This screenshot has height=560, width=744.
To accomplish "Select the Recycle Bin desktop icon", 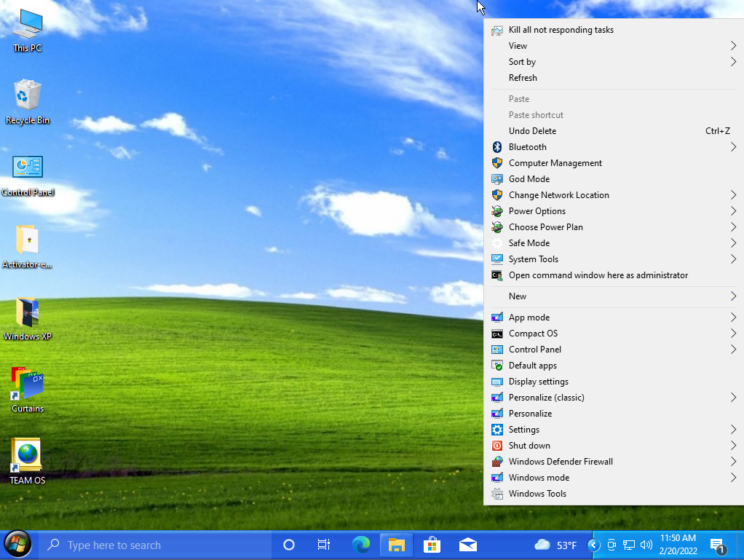I will pyautogui.click(x=28, y=101).
